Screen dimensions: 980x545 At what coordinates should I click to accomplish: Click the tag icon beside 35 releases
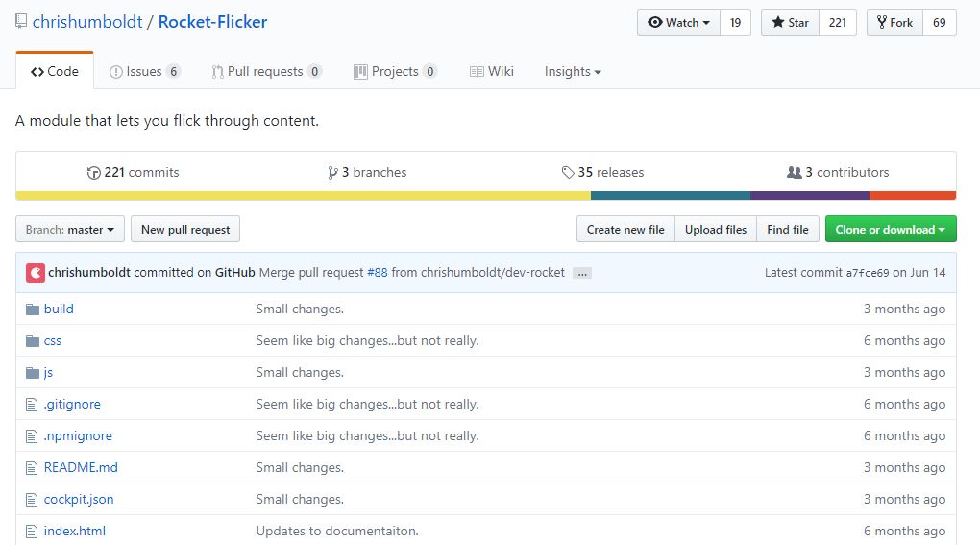pos(568,172)
